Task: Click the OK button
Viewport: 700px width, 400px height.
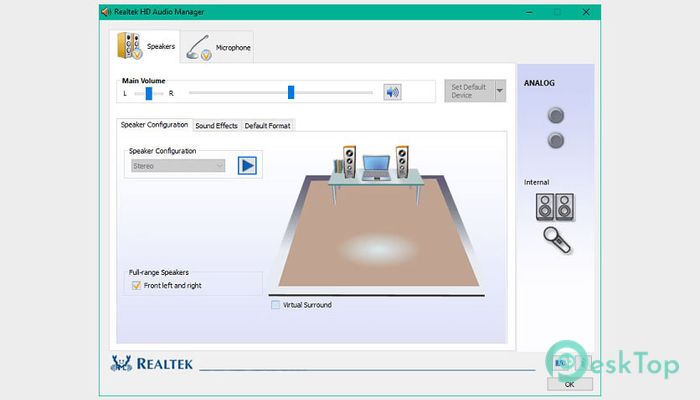Action: pyautogui.click(x=570, y=384)
